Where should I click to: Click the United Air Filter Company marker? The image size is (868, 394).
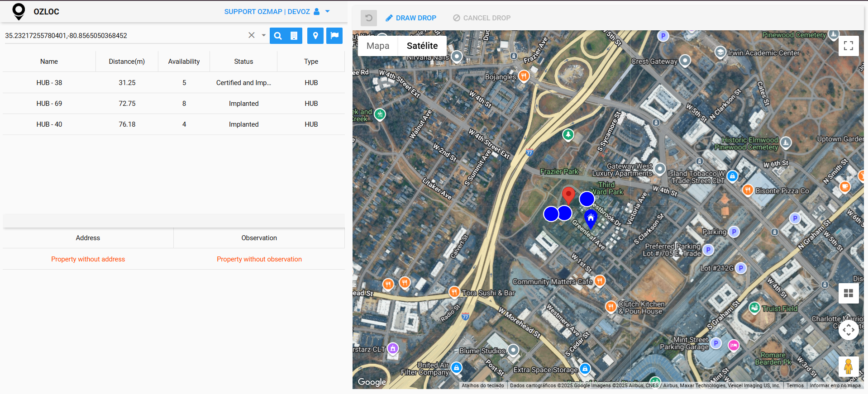click(457, 368)
